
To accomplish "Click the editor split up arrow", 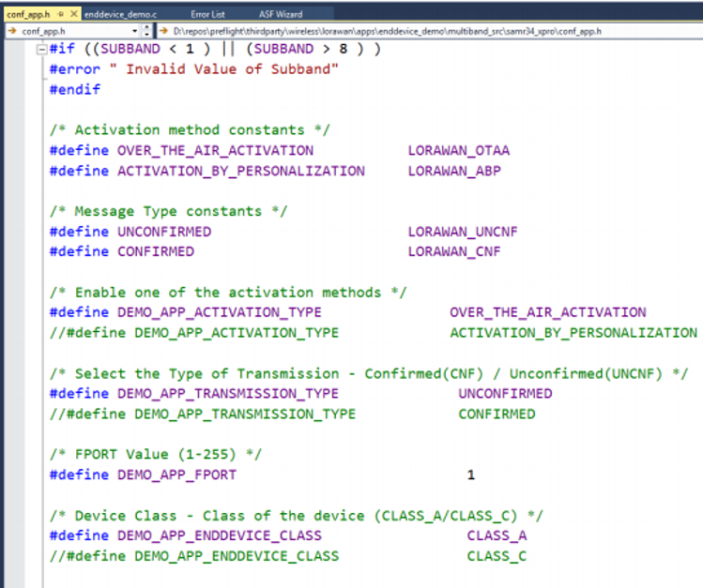I will point(146,27).
